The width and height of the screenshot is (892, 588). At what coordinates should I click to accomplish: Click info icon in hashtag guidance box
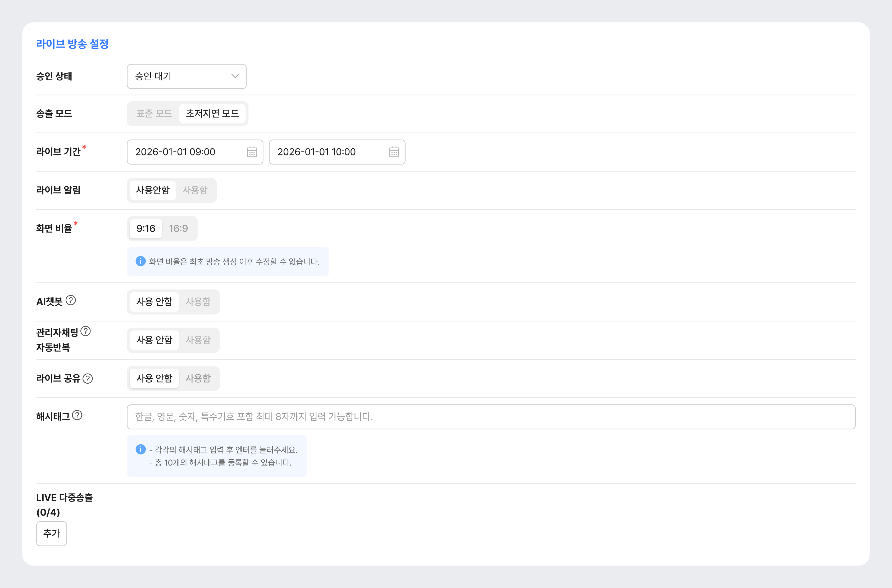pos(140,449)
